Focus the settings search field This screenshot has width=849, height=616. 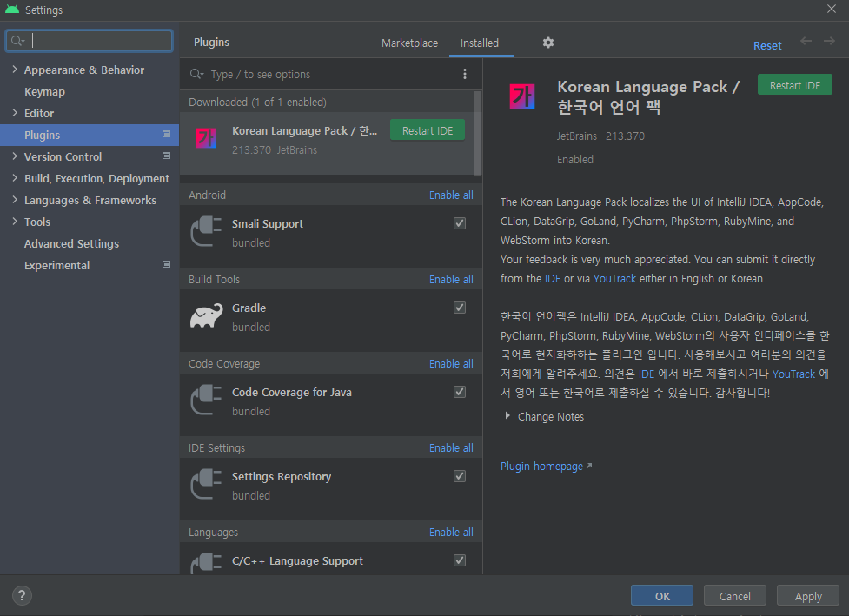pyautogui.click(x=90, y=41)
